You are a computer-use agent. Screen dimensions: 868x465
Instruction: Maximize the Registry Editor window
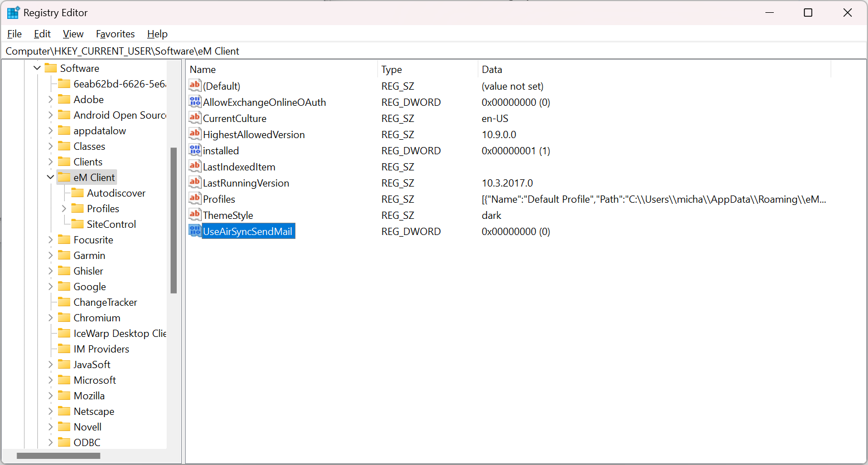coord(808,13)
